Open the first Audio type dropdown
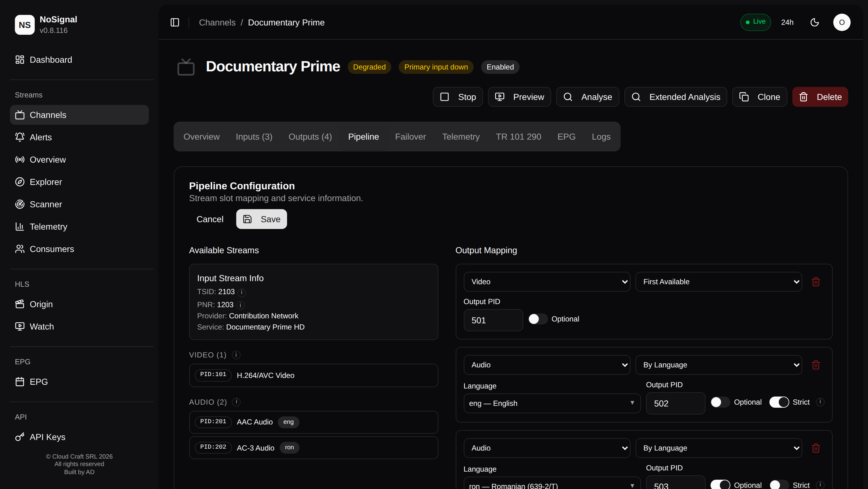 [547, 365]
